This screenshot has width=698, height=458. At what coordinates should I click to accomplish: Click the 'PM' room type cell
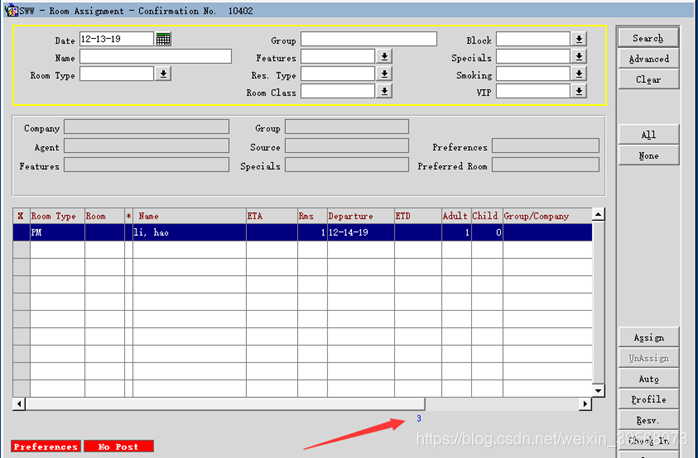pos(57,232)
